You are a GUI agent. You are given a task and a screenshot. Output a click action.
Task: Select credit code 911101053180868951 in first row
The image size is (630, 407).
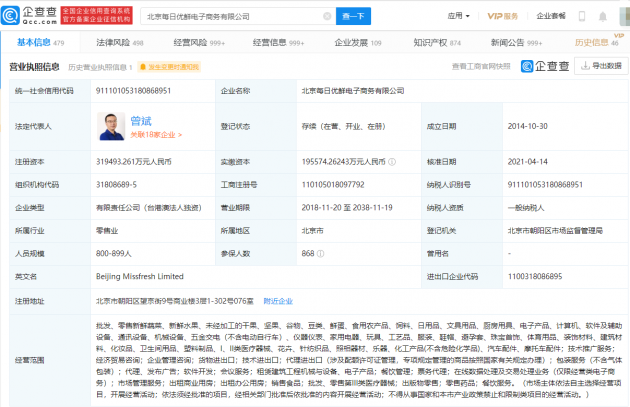[133, 91]
